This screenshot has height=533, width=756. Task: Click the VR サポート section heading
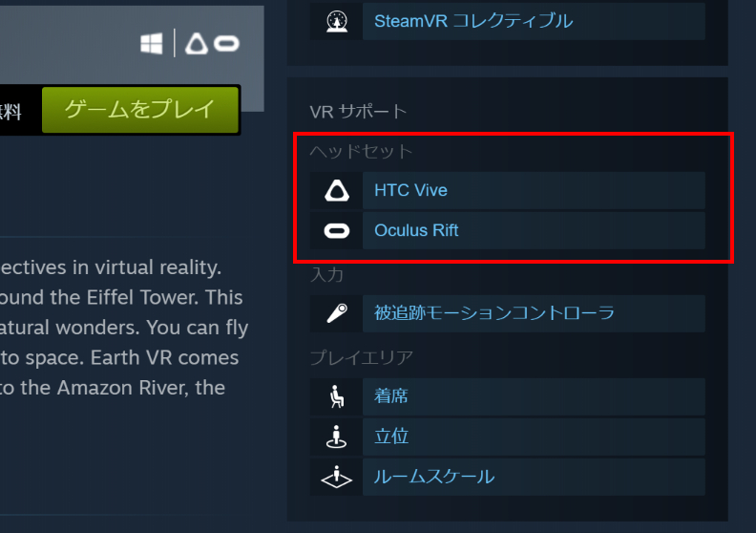click(358, 112)
